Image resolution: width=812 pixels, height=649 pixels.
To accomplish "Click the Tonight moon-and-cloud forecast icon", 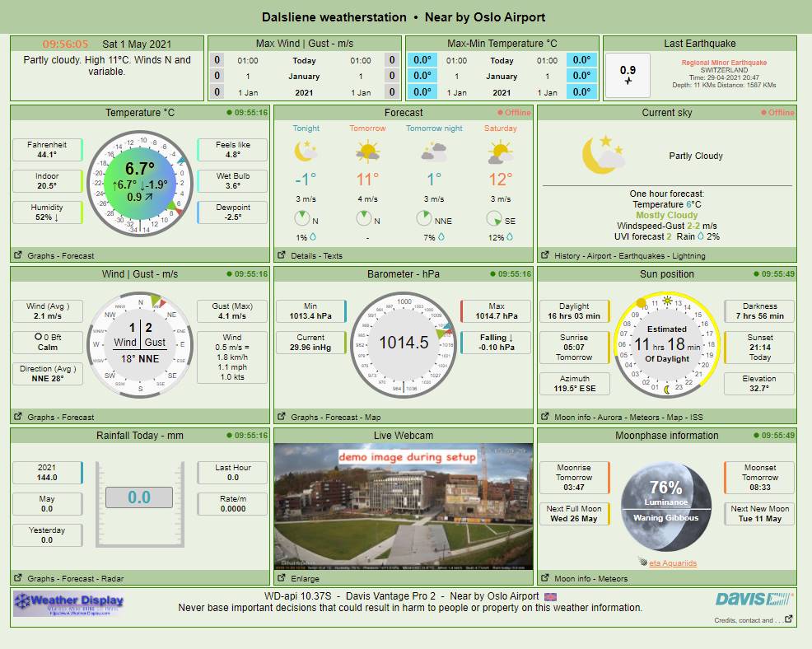I will 306,151.
